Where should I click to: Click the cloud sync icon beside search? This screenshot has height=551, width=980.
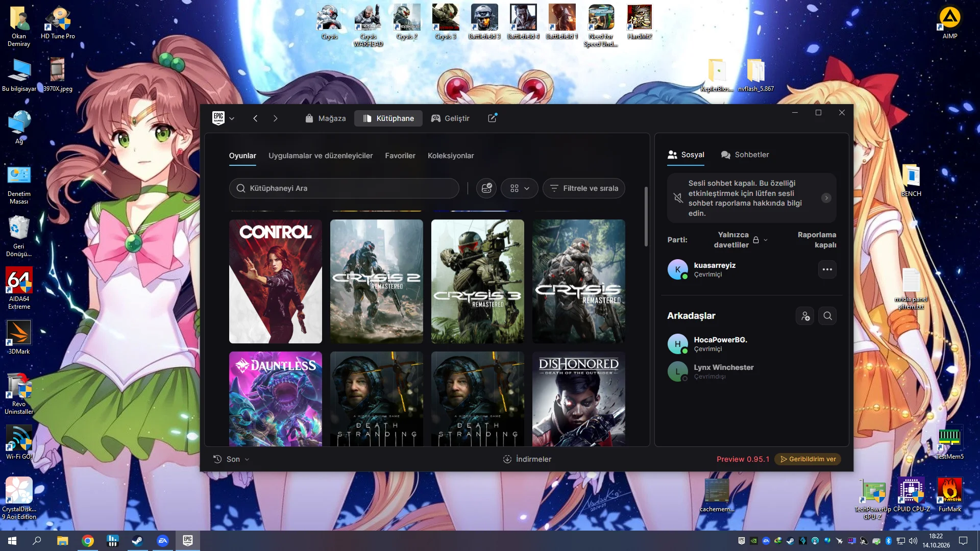pos(486,188)
